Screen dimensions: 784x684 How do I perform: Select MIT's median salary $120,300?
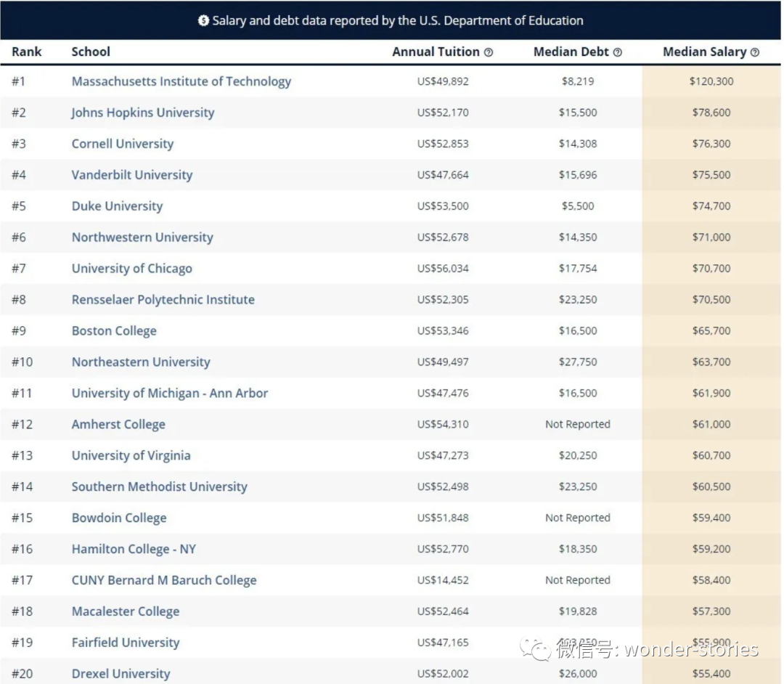pos(711,81)
